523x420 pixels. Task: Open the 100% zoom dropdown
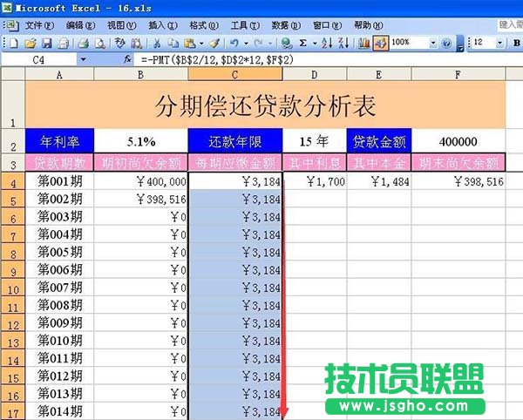[x=432, y=43]
